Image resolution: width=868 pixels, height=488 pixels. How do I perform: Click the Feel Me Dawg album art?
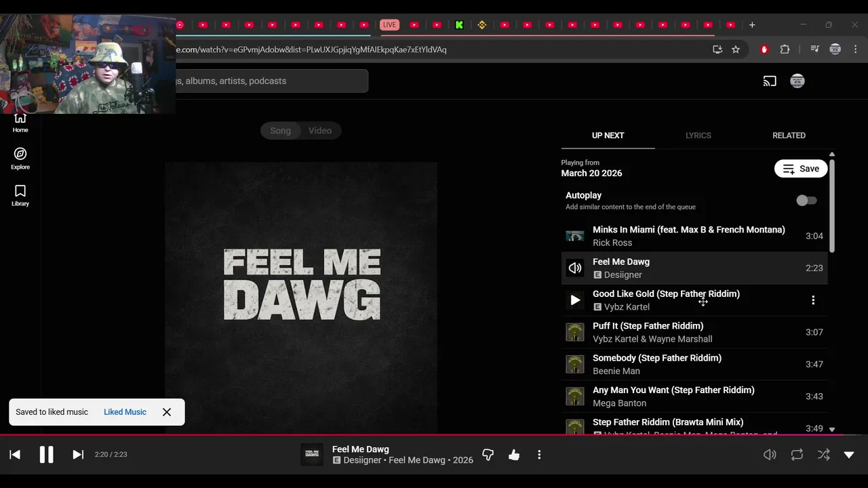tap(301, 298)
